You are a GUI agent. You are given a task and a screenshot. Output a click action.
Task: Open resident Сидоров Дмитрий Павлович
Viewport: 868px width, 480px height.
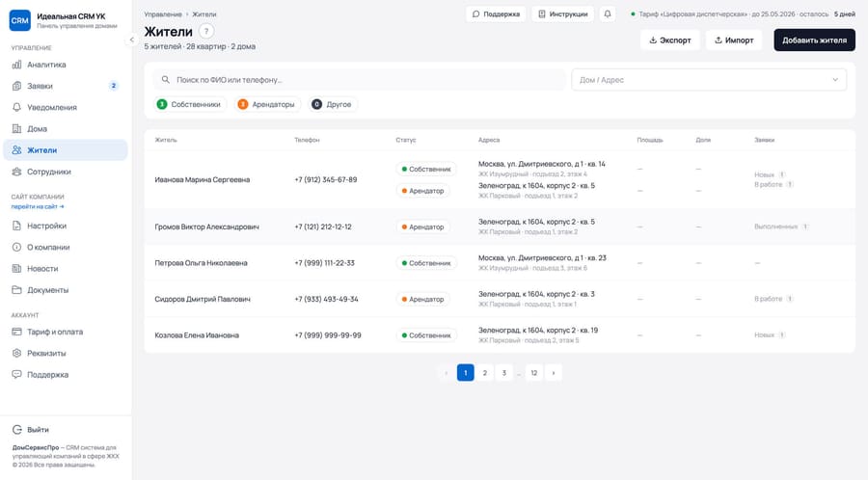coord(203,299)
